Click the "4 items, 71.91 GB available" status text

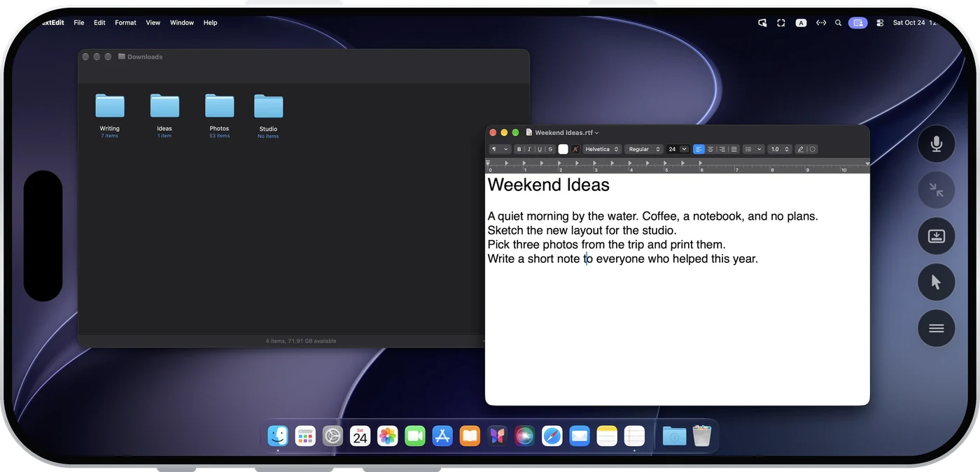tap(301, 341)
